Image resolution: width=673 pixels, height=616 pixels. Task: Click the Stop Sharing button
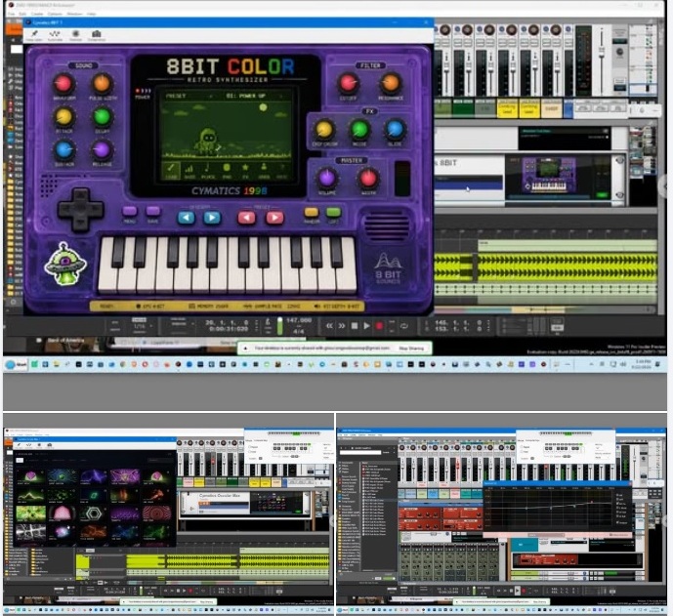coord(411,348)
